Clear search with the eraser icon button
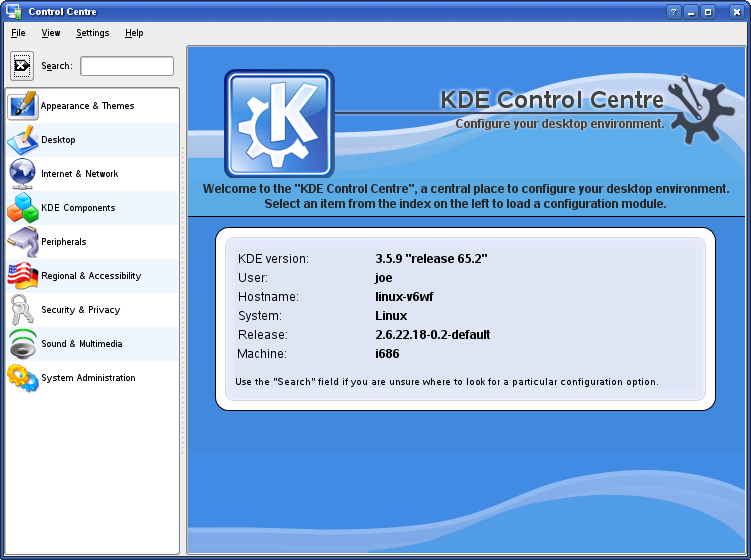 tap(22, 66)
